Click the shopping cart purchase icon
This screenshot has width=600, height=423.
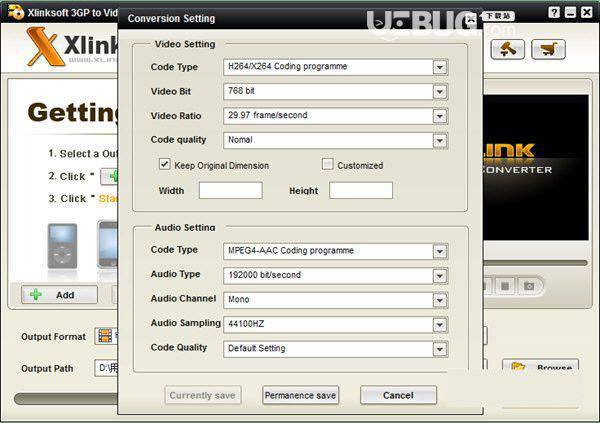548,49
